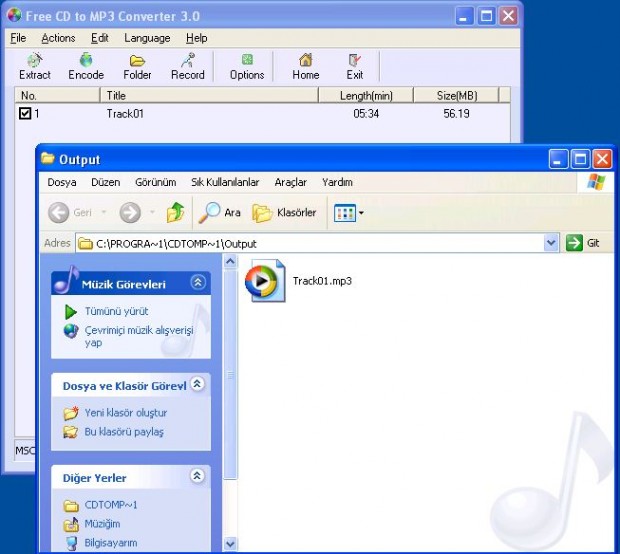This screenshot has height=554, width=620.
Task: Click the Extract toolbar icon
Action: point(35,60)
